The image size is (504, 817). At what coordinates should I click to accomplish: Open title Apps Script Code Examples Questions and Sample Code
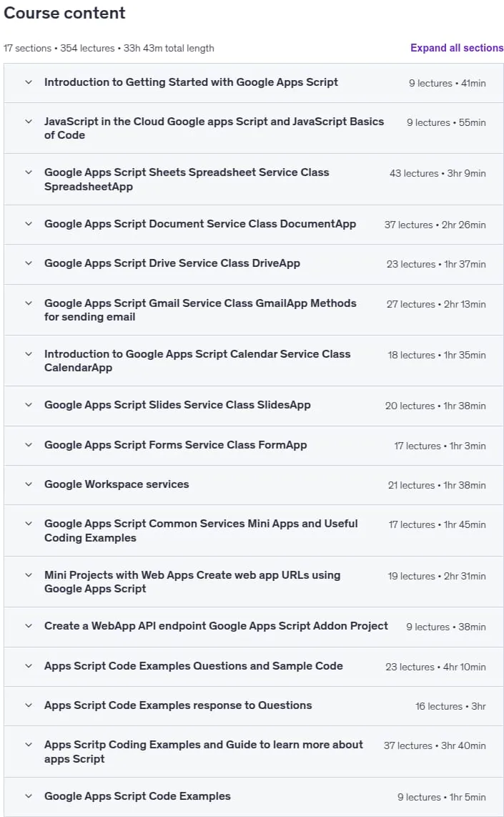[x=194, y=666]
